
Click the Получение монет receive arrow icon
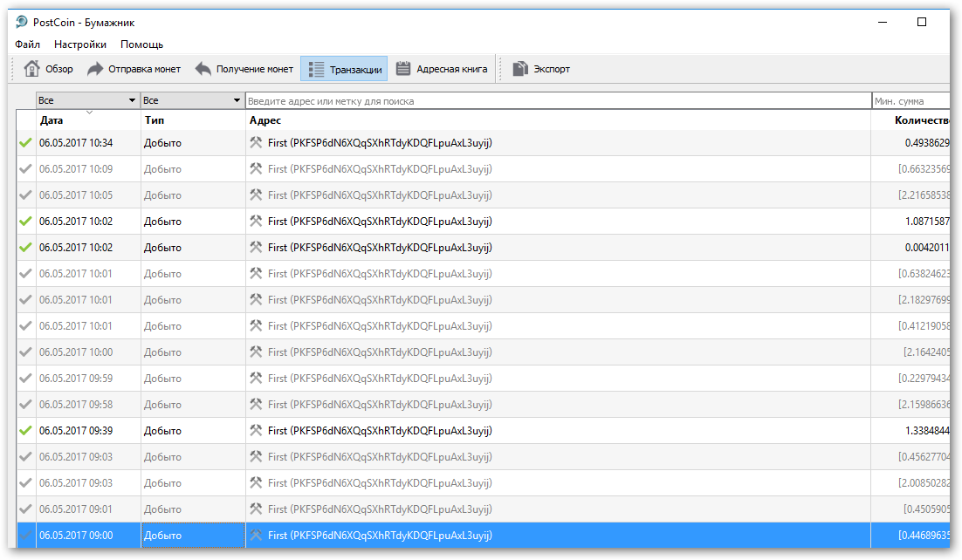coord(203,69)
